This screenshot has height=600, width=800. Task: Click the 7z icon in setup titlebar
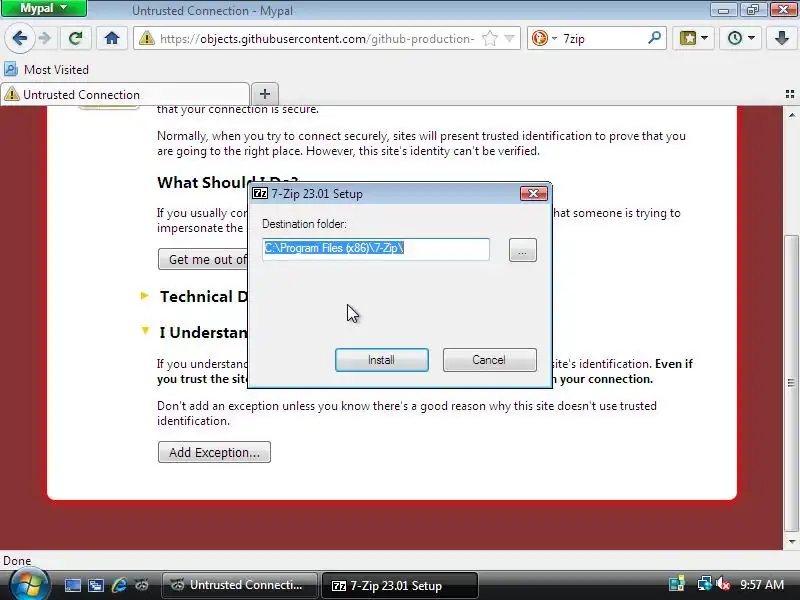[260, 193]
